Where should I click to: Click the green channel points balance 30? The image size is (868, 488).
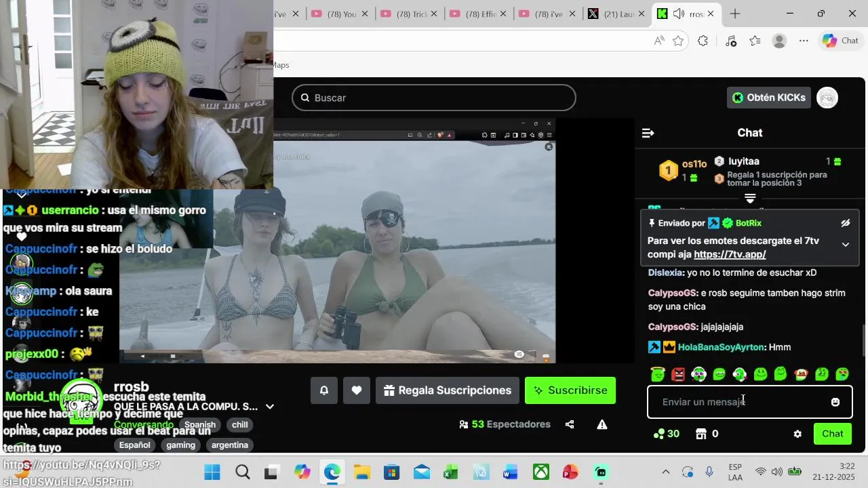667,434
